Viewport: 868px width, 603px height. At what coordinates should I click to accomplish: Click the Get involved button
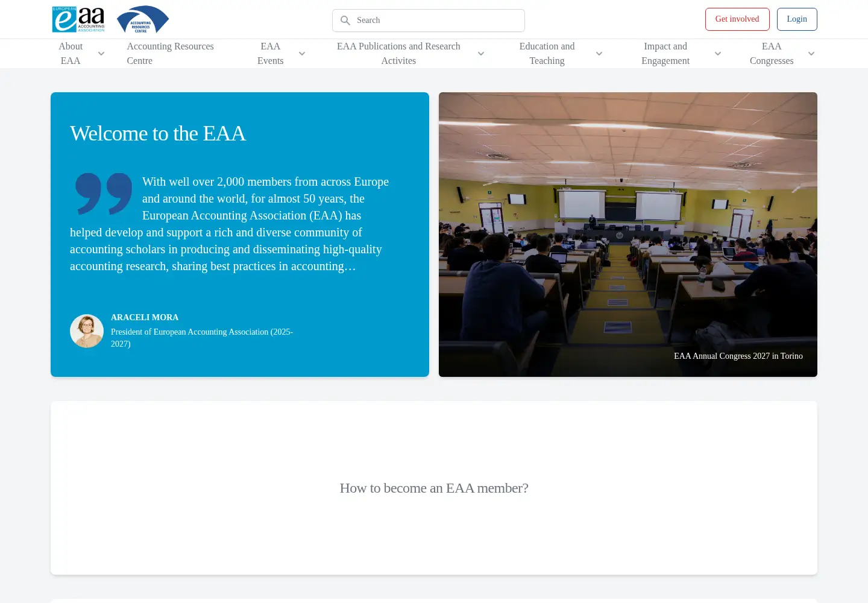pos(737,19)
